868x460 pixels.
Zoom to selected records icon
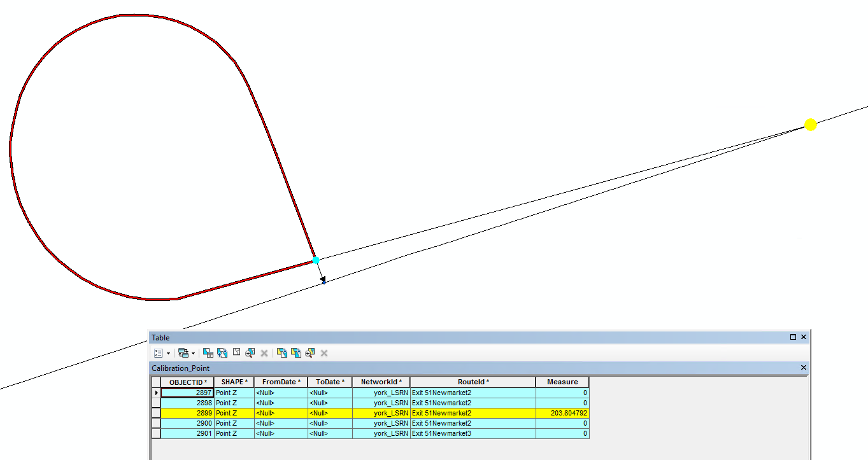250,352
